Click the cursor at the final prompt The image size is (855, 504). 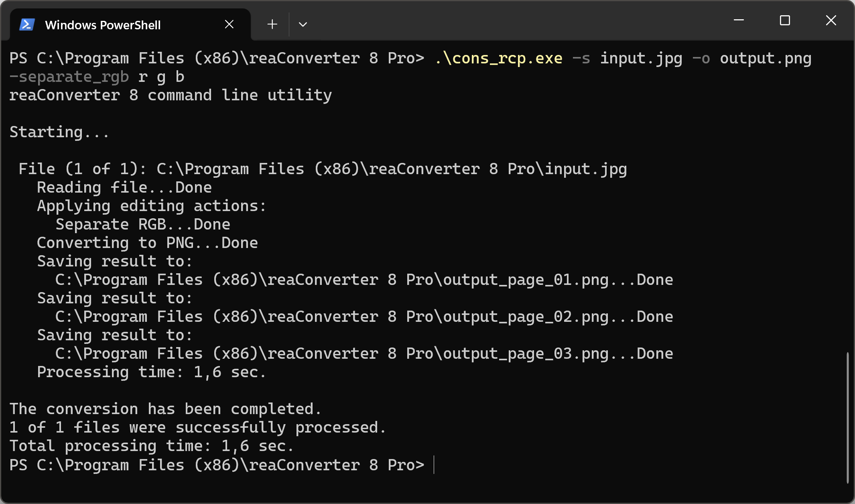(x=434, y=465)
